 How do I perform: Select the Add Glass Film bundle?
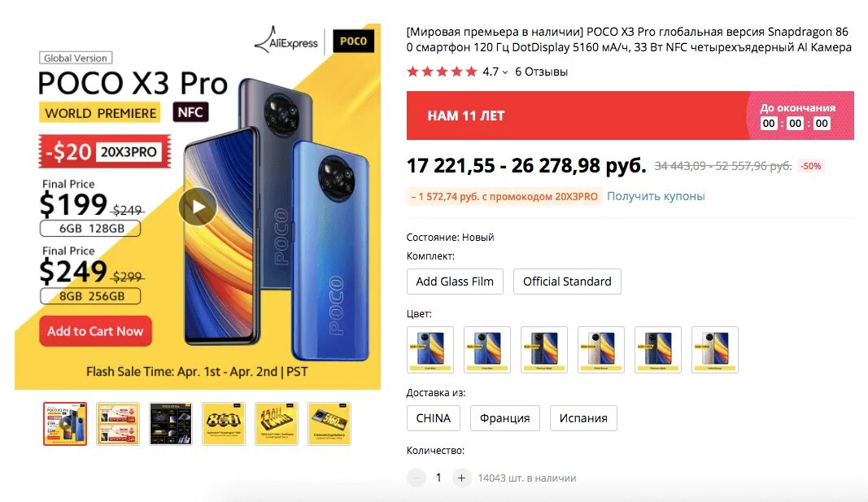(455, 282)
